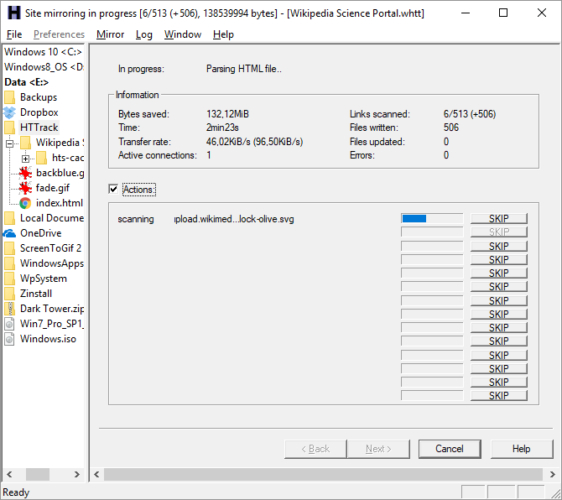Skip the lock-olive.svg scanning download

click(x=499, y=219)
